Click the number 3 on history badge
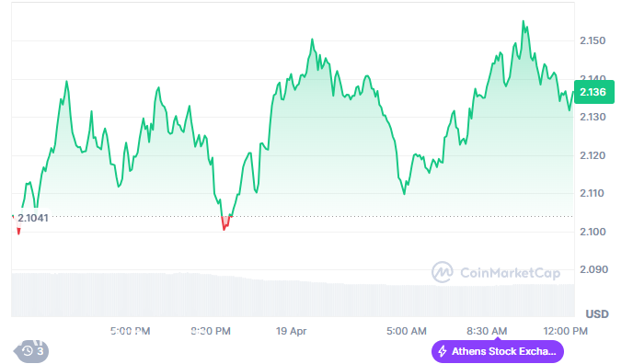 click(40, 351)
